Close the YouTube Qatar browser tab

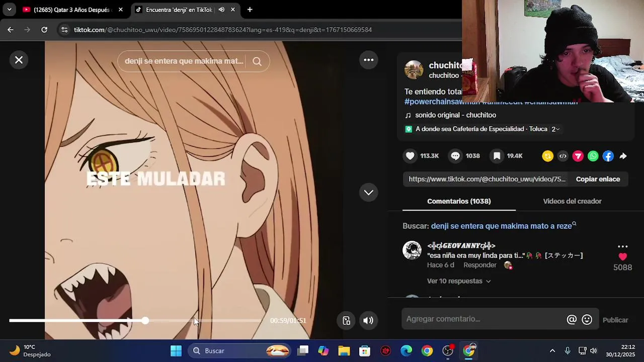(x=120, y=10)
